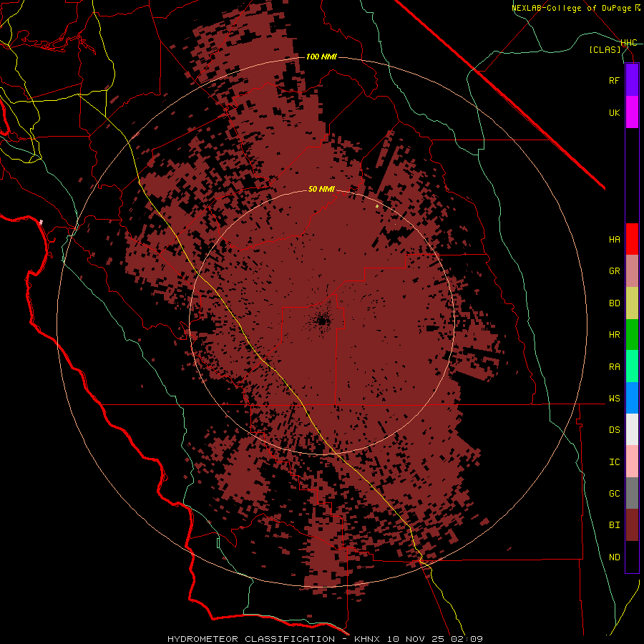Click the UK magenta legend swatch
This screenshot has height=644, width=644.
(632, 112)
